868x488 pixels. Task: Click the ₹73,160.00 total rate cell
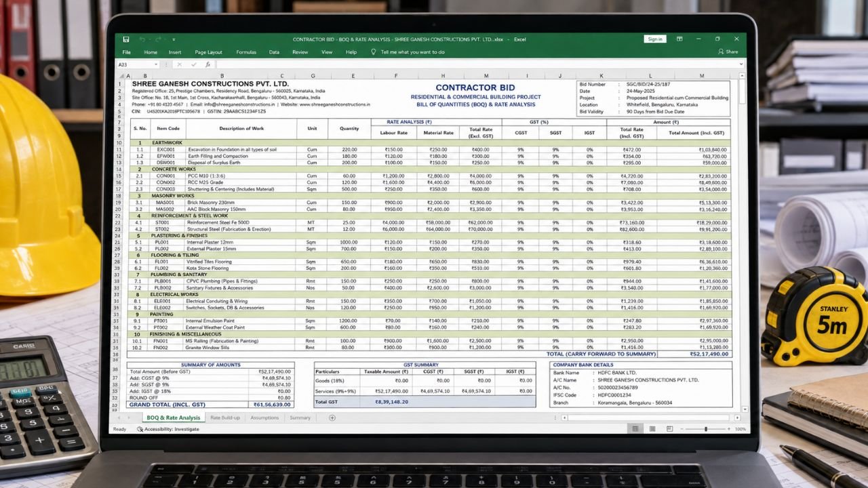tap(632, 222)
